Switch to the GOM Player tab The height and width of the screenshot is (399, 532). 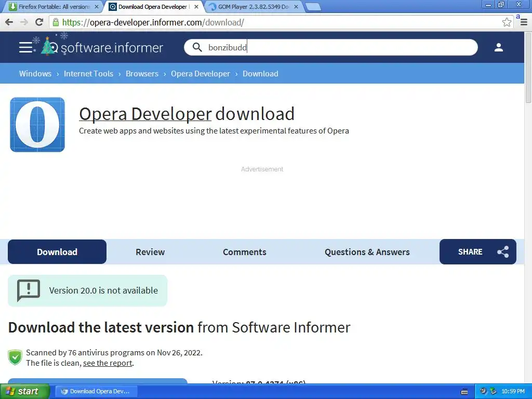point(253,7)
